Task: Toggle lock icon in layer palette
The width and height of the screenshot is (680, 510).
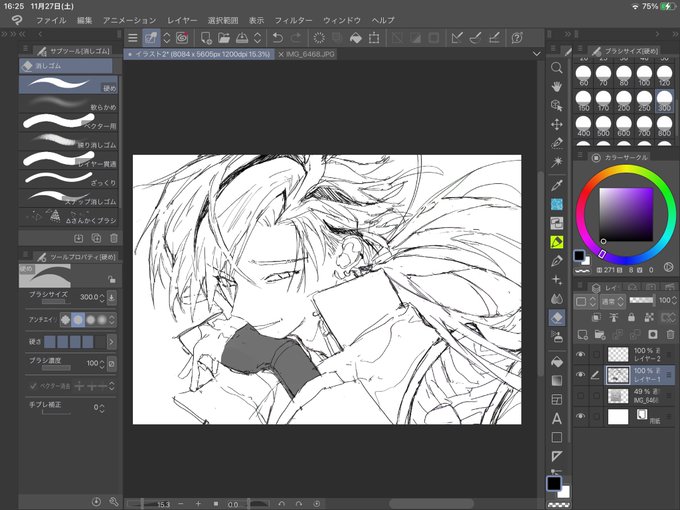Action: click(x=631, y=317)
